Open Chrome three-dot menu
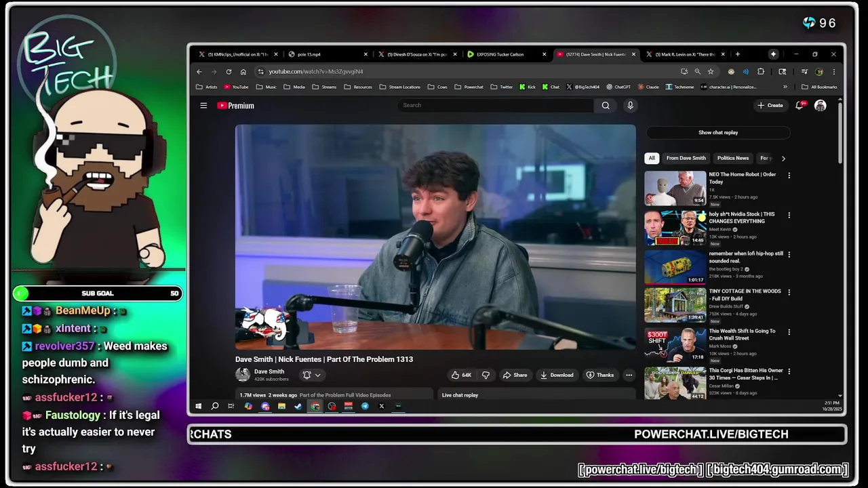 tap(833, 71)
